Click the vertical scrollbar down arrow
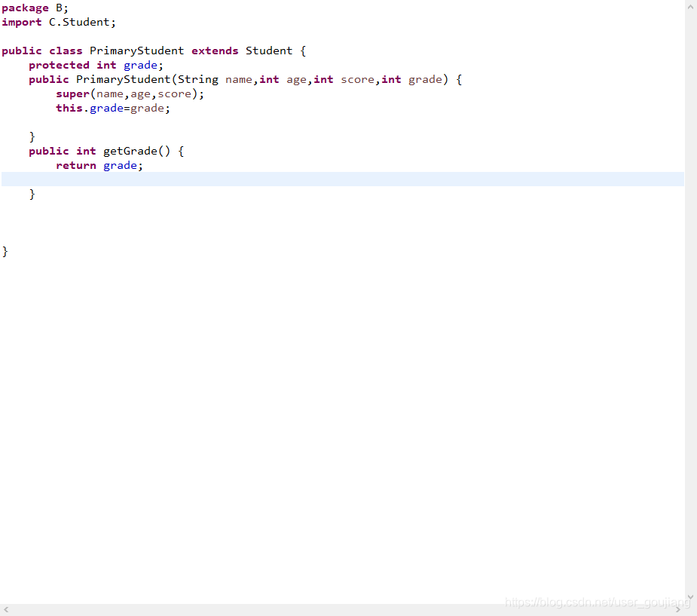697x616 pixels. [x=690, y=597]
